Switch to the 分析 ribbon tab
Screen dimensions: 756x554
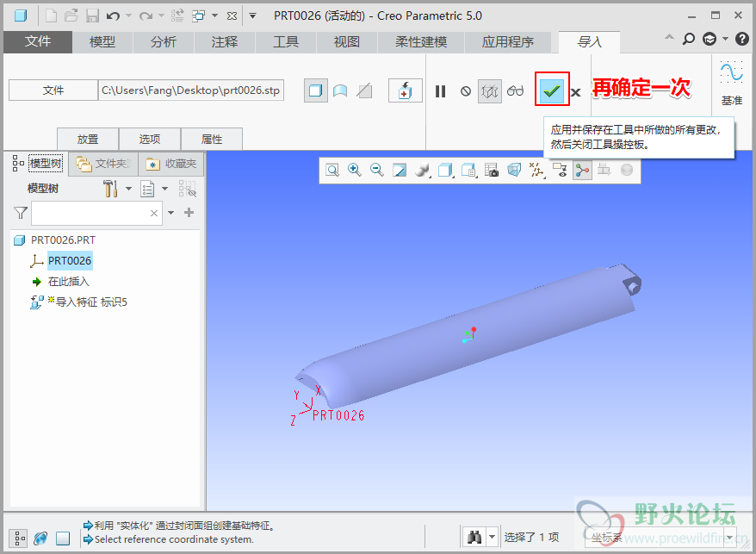coord(164,42)
